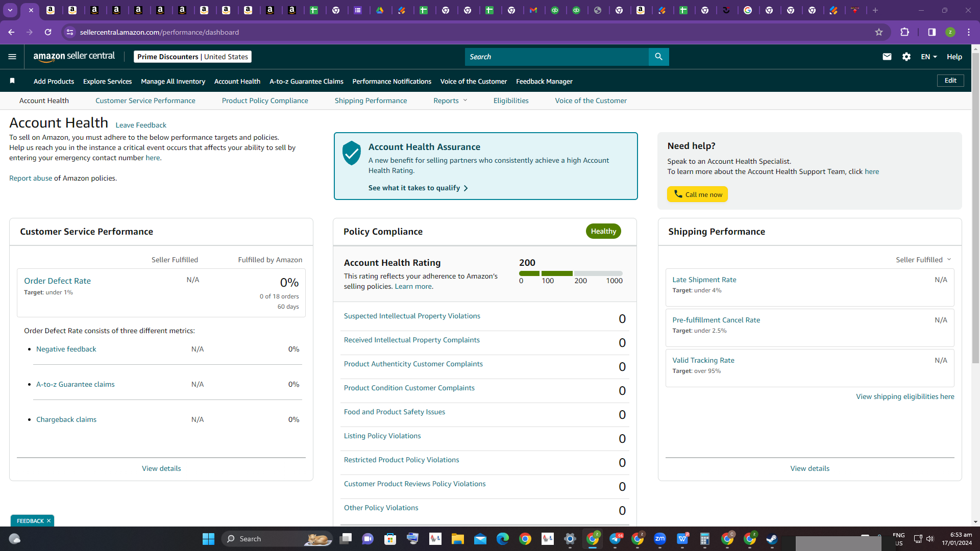Click the Report abuse link
The width and height of the screenshot is (980, 551).
click(31, 178)
